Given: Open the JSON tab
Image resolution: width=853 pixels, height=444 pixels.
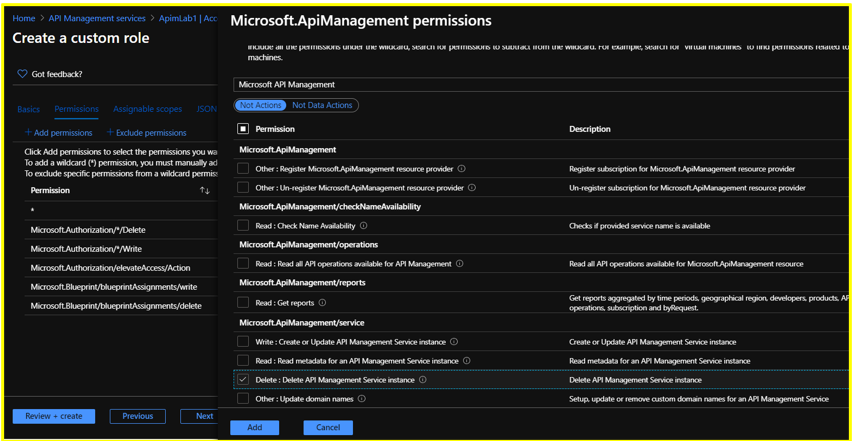Looking at the screenshot, I should [207, 109].
